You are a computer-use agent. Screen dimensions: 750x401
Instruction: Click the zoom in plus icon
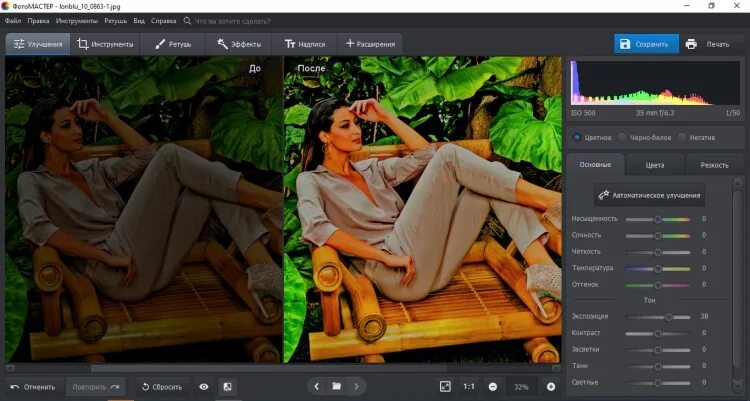coord(551,387)
